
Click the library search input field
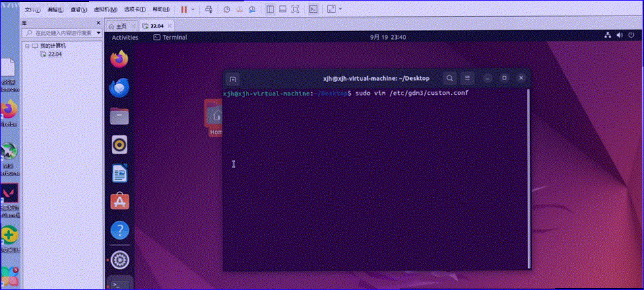tap(59, 32)
